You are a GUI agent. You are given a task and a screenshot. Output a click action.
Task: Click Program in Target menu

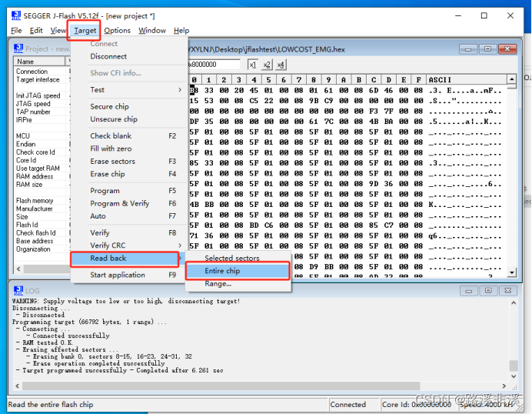(x=129, y=191)
